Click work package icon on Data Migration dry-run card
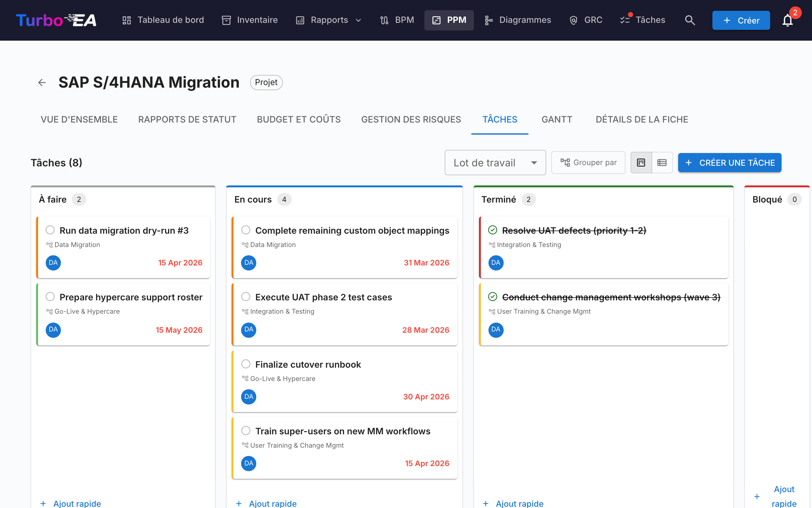Image resolution: width=812 pixels, height=508 pixels. coord(49,245)
